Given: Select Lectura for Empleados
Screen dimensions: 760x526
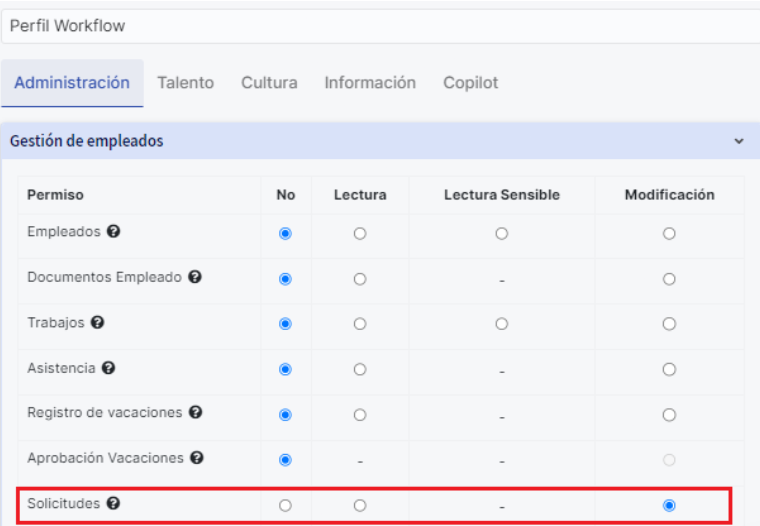Looking at the screenshot, I should tap(360, 234).
